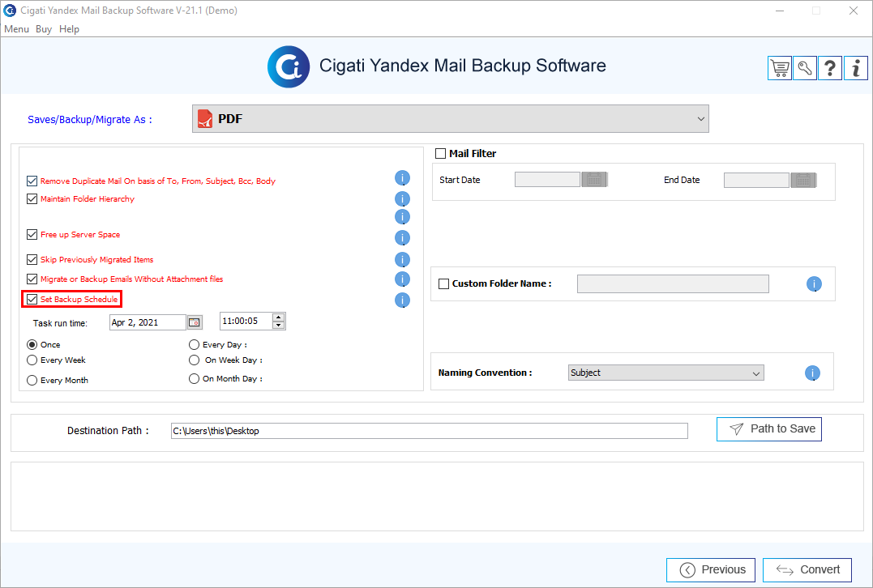The width and height of the screenshot is (873, 588).
Task: Show info for Emails Without Attachment option
Action: (x=402, y=279)
